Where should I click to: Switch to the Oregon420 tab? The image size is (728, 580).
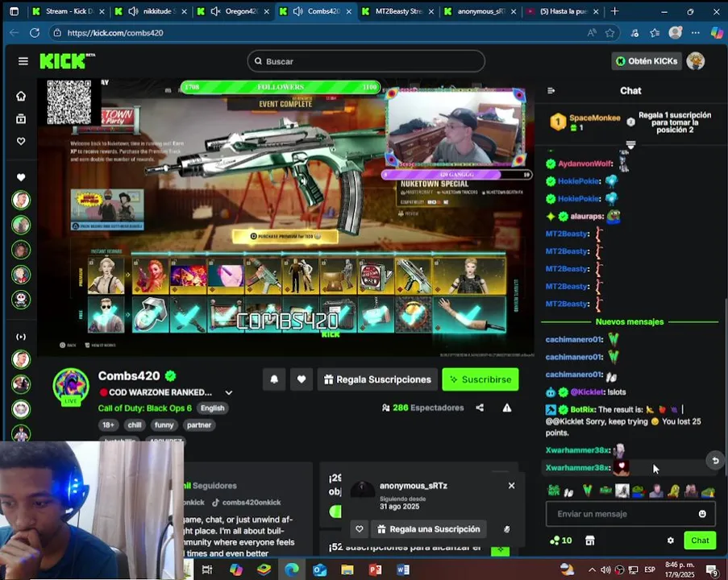tap(233, 11)
